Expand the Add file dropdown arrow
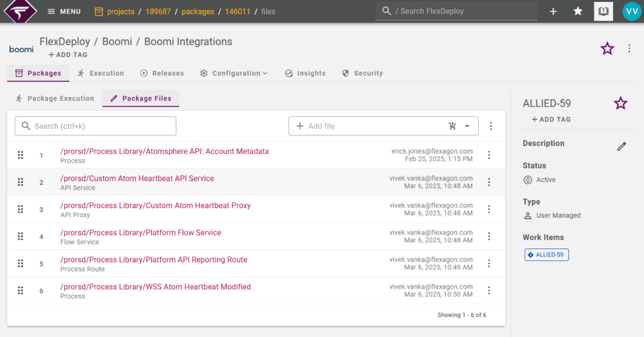Screen dimensions: 644x337 tap(467, 126)
